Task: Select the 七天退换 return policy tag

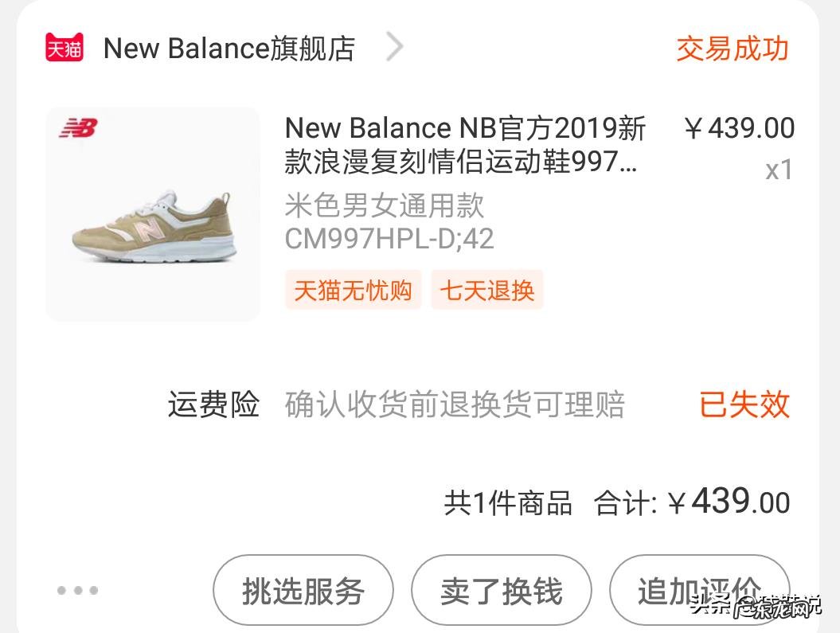Action: [486, 290]
